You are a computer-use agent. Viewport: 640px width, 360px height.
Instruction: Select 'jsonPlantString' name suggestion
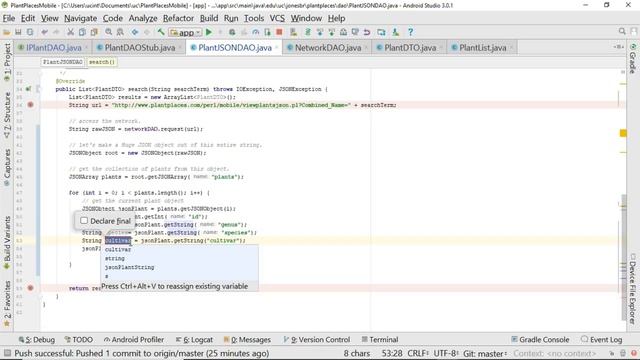tap(129, 267)
